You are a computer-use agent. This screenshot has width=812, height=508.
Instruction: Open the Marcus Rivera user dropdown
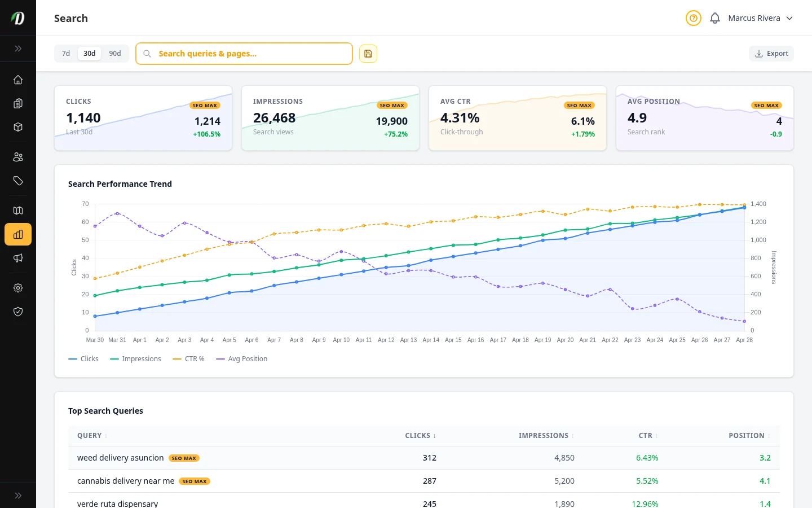pos(760,18)
